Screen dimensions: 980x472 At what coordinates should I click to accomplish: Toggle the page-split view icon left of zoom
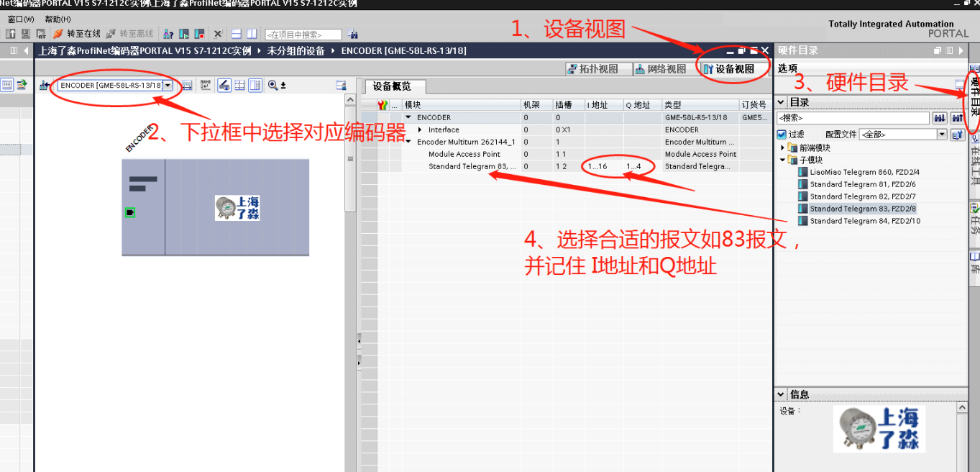(x=255, y=86)
